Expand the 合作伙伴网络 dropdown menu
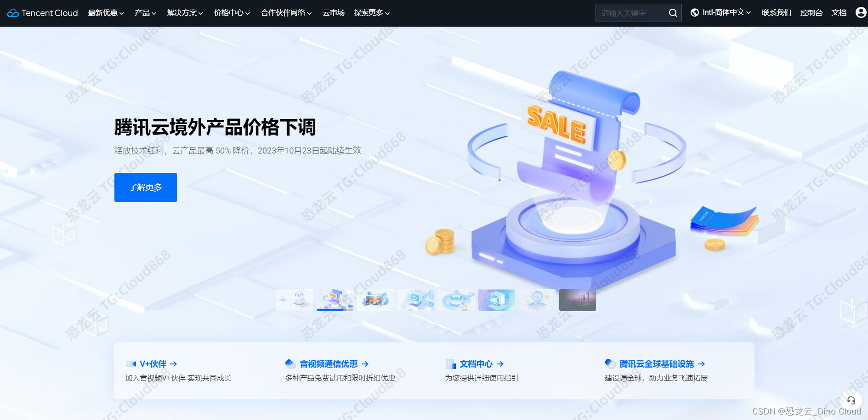868x420 pixels. coord(286,13)
